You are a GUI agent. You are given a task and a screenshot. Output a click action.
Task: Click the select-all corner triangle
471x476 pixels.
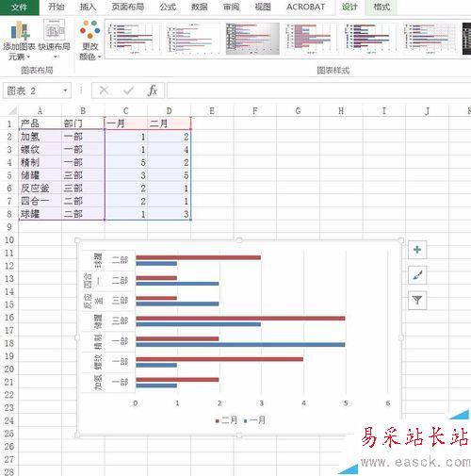tap(12, 110)
